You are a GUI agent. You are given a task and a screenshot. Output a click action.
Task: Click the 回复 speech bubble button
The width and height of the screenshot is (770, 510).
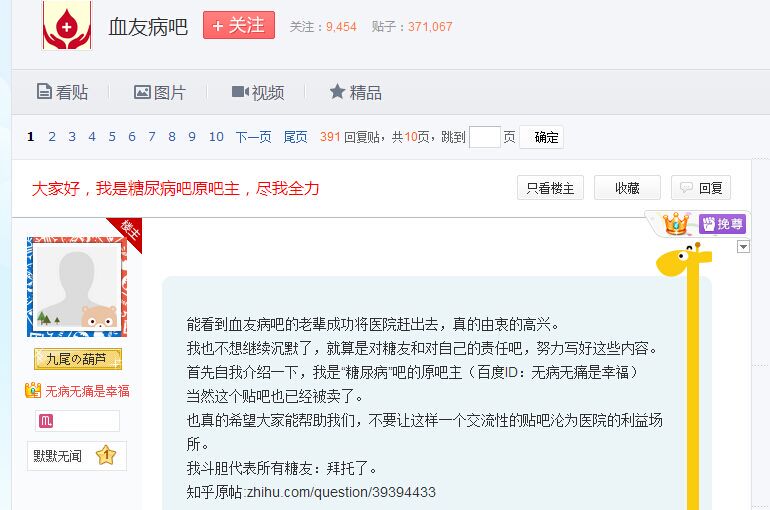coord(701,188)
